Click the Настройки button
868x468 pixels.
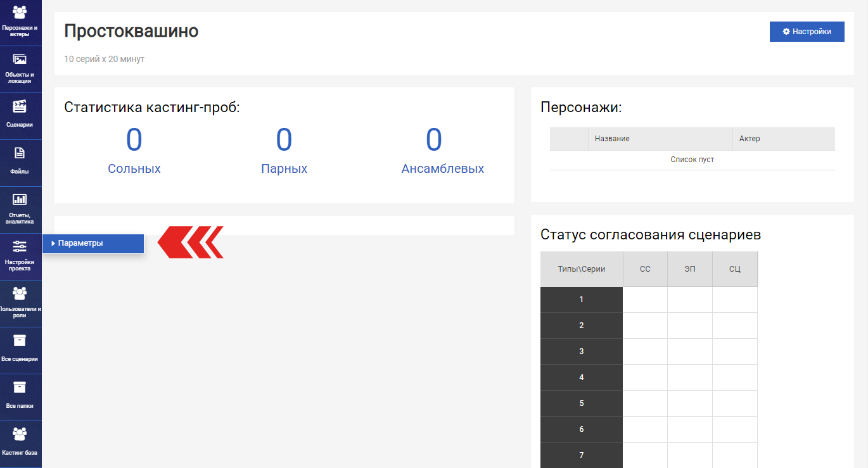click(807, 32)
